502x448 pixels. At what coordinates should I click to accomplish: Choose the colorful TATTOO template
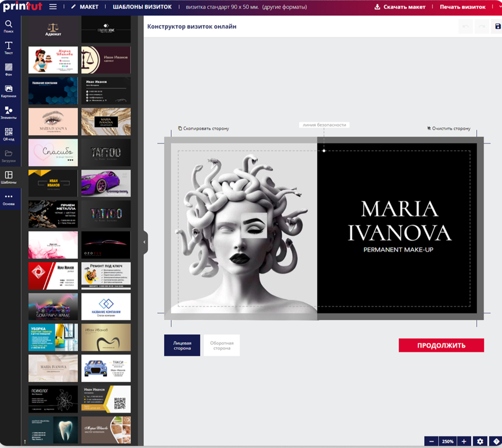106,214
